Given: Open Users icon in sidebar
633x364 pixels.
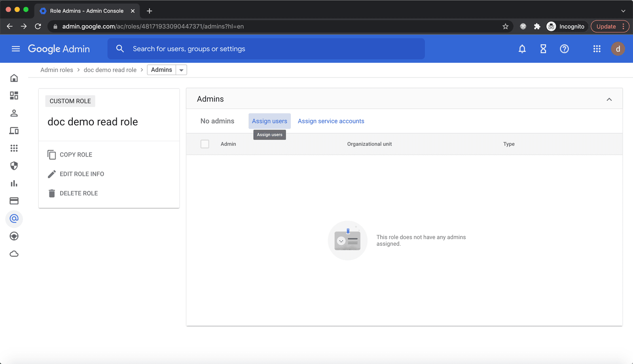Looking at the screenshot, I should tap(14, 113).
